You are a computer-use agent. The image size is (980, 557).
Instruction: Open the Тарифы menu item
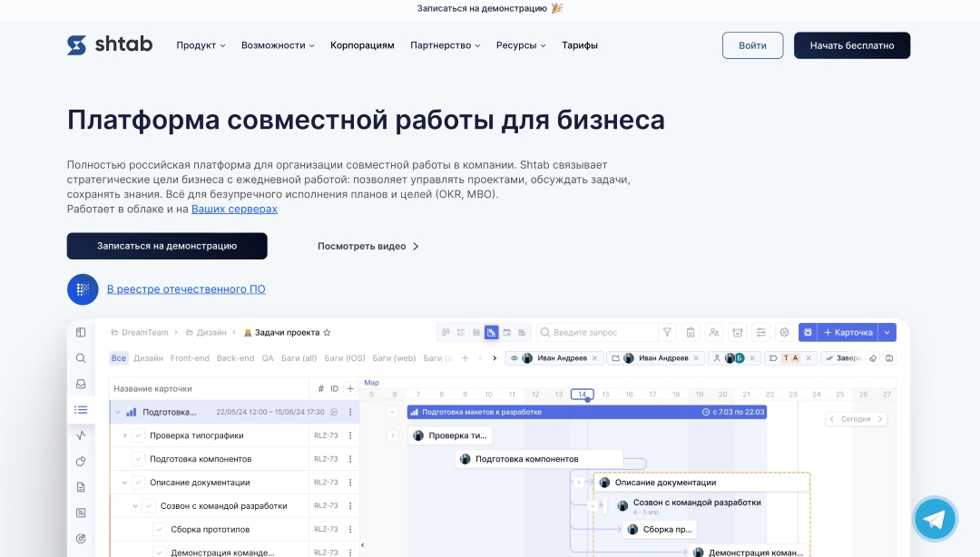(x=580, y=45)
